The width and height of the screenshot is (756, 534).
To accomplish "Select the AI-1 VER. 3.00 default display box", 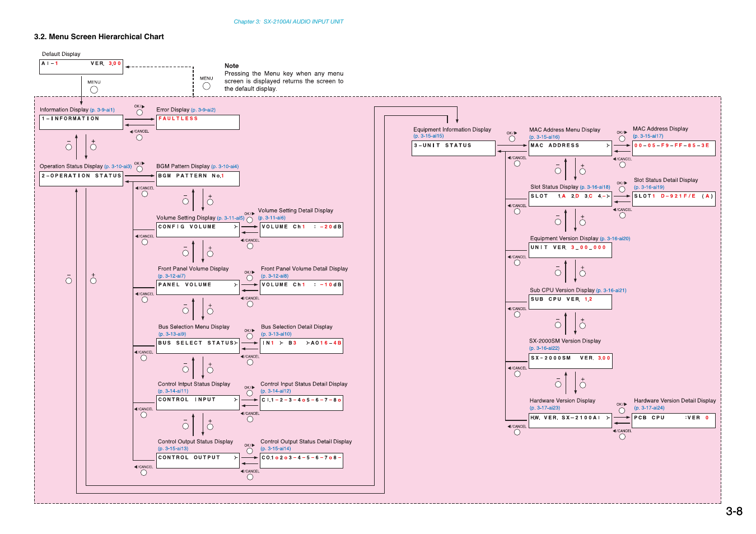I will pos(81,67).
